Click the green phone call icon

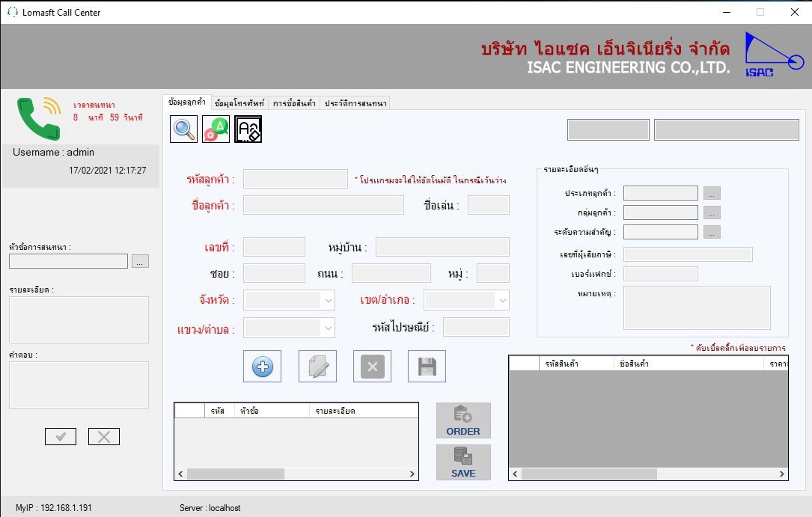click(38, 118)
